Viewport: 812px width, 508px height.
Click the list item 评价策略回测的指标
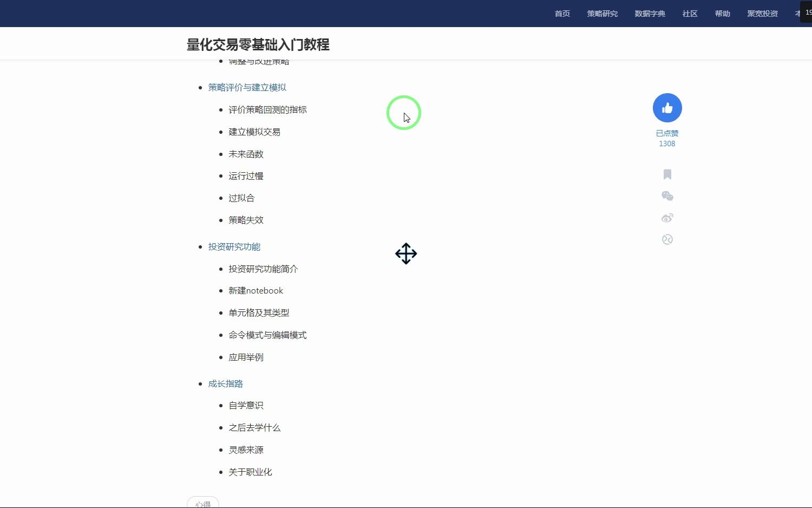267,109
